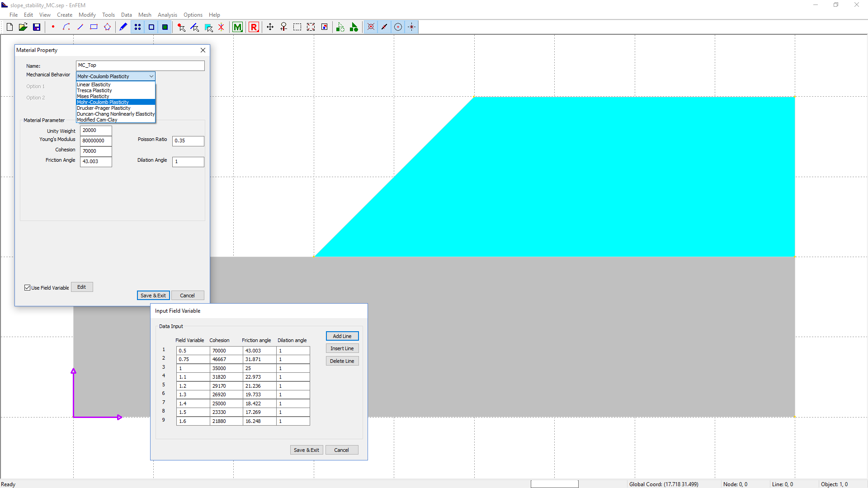Select the pan move arrows tool

coord(270,27)
